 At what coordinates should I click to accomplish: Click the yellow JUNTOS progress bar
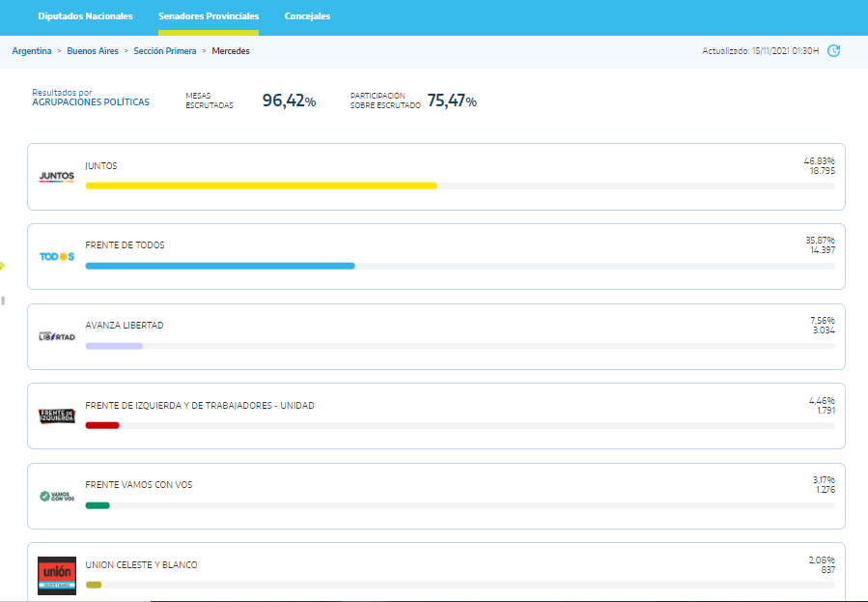point(261,186)
